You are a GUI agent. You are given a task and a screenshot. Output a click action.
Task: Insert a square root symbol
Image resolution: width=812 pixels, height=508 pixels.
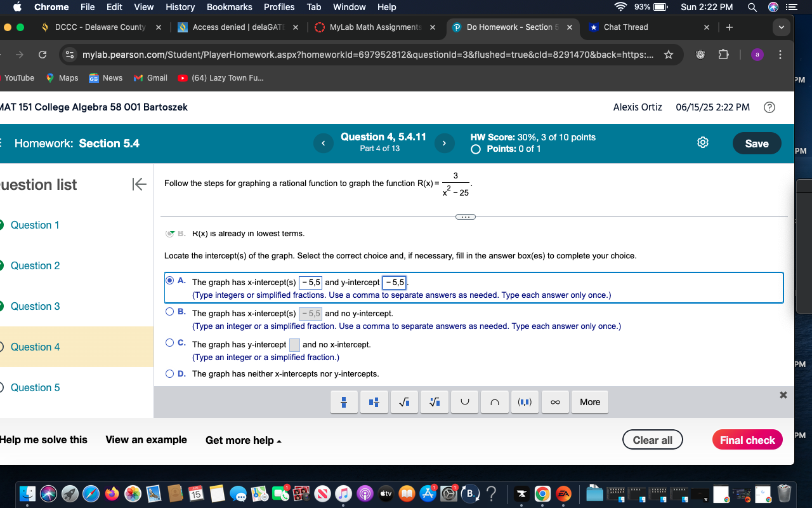click(404, 401)
